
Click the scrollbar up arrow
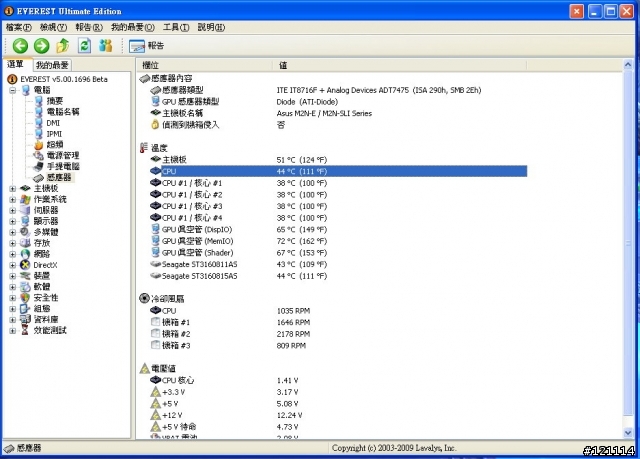[628, 64]
